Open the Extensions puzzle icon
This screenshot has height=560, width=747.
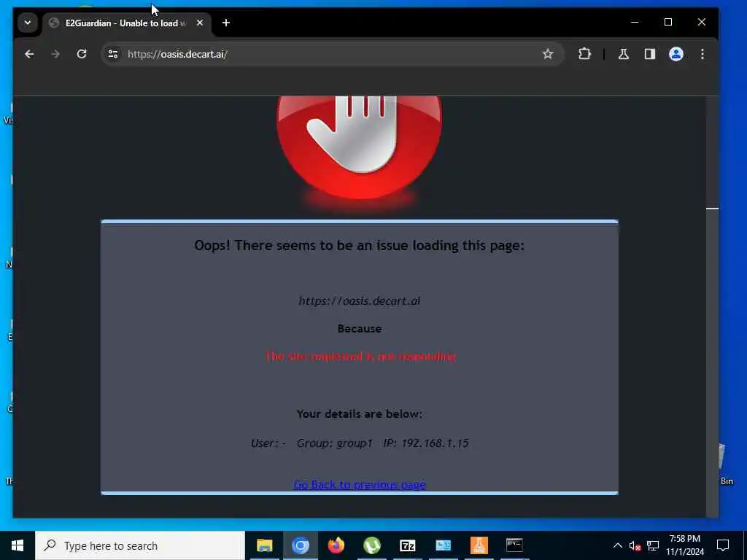click(x=584, y=54)
